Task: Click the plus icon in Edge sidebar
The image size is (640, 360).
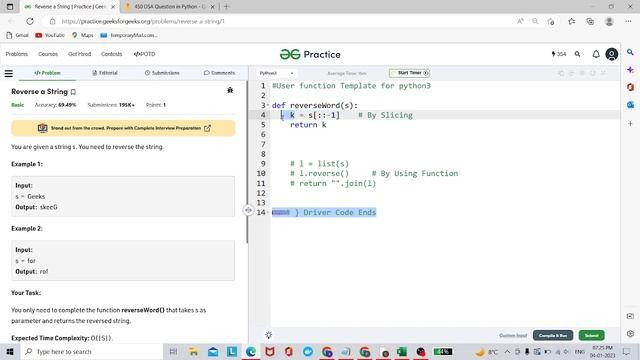Action: 630,123
